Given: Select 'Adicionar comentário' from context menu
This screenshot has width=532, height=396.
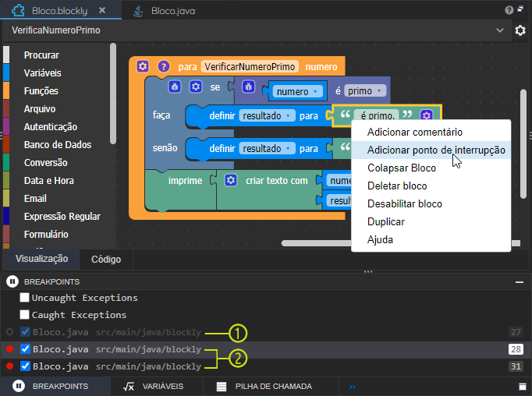Looking at the screenshot, I should click(x=431, y=132).
